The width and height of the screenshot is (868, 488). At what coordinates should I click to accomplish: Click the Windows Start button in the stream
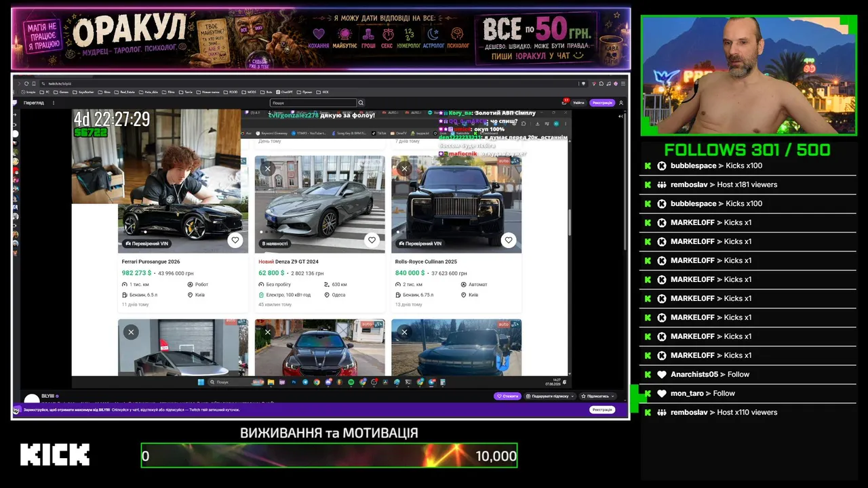pyautogui.click(x=201, y=382)
